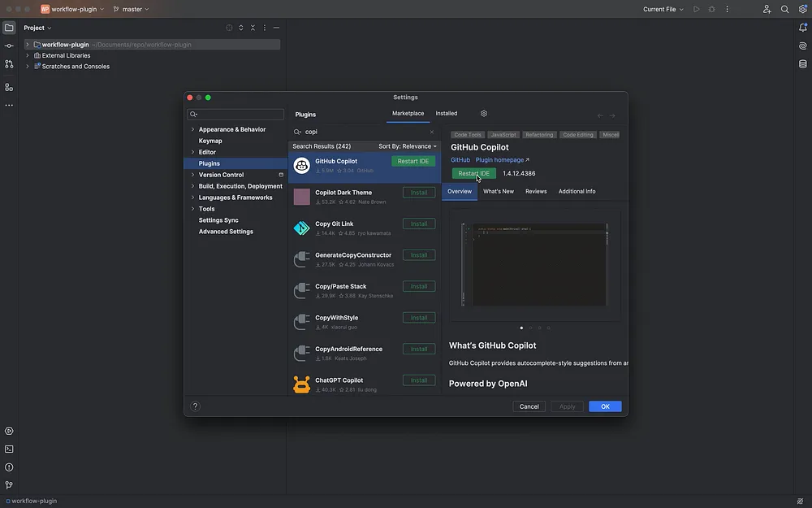Open IDE settings gear in top bar
Screen dimensions: 812x508
click(803, 9)
